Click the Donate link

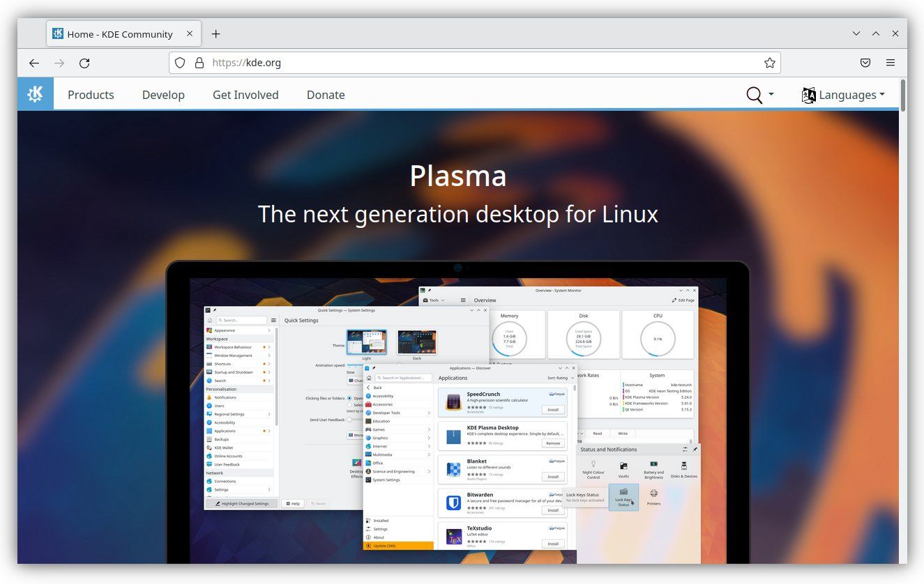coord(326,95)
